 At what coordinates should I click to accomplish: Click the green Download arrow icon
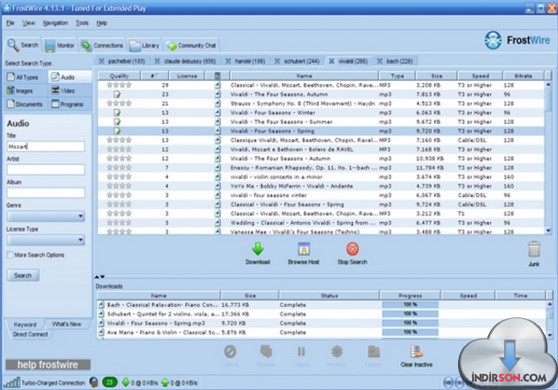[258, 249]
